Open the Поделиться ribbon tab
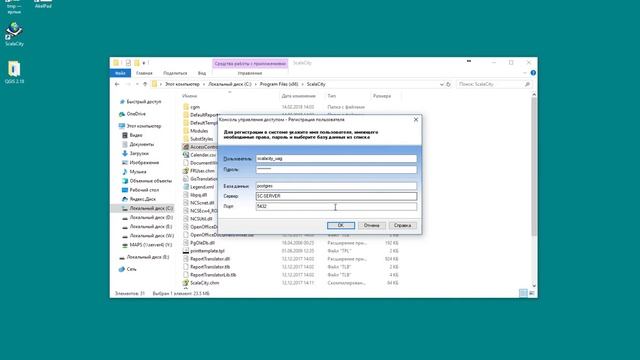 [175, 73]
